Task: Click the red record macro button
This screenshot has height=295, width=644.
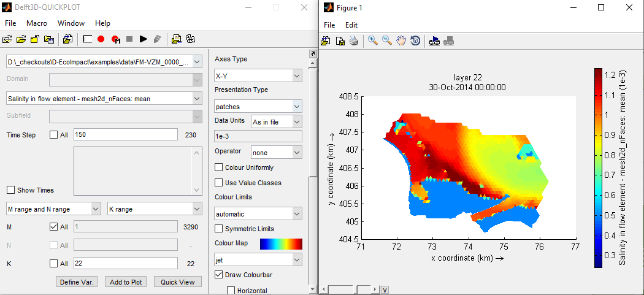Action: pos(101,39)
